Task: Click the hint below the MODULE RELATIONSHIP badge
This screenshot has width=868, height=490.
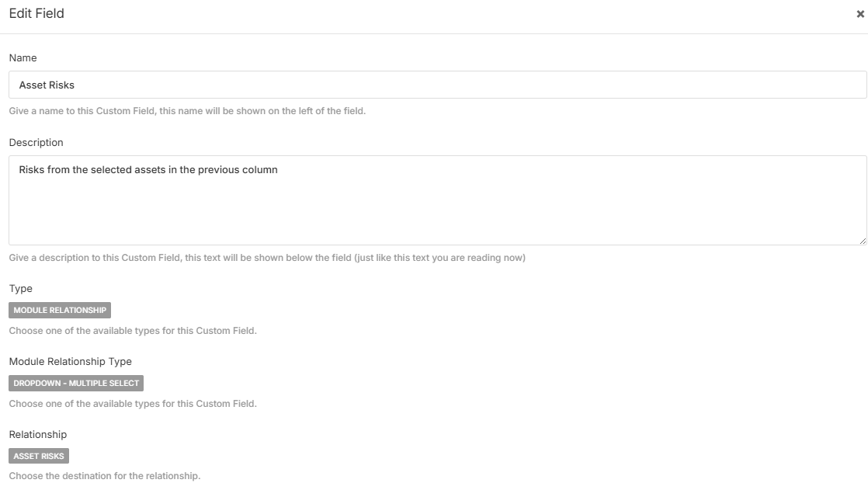Action: pyautogui.click(x=133, y=331)
